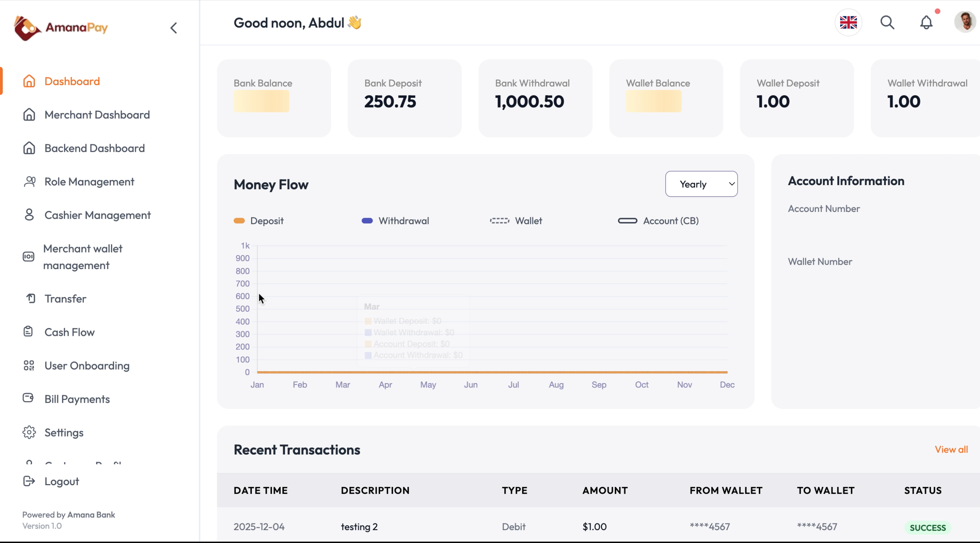Open Merchant wallet management menu item
This screenshot has height=543, width=980.
click(83, 257)
